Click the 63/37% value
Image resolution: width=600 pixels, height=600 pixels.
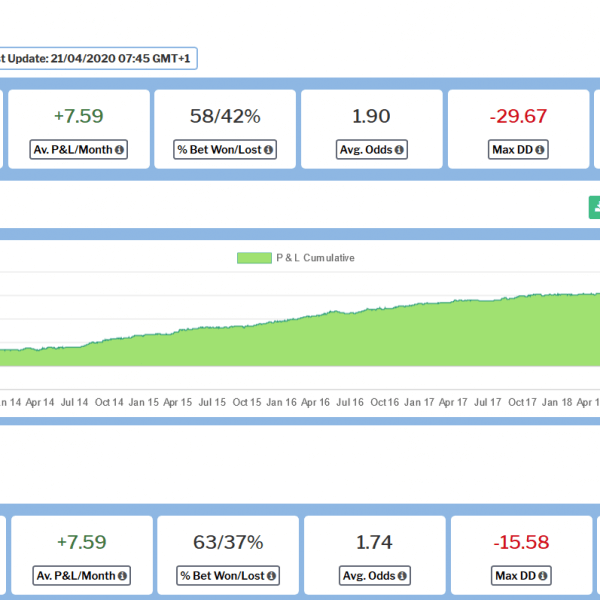click(x=228, y=542)
